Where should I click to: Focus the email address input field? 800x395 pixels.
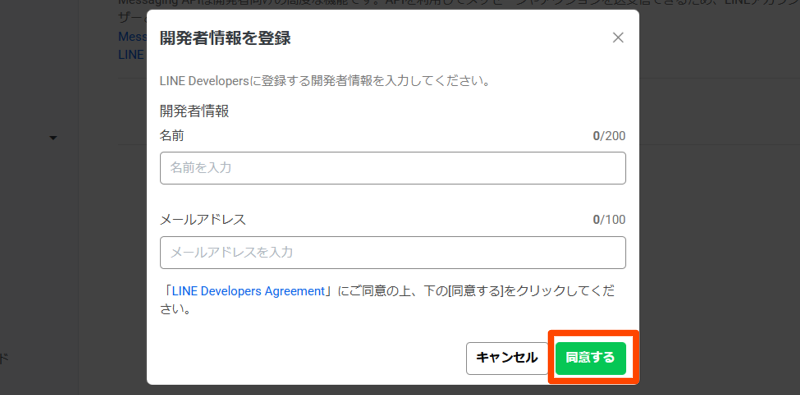(392, 252)
